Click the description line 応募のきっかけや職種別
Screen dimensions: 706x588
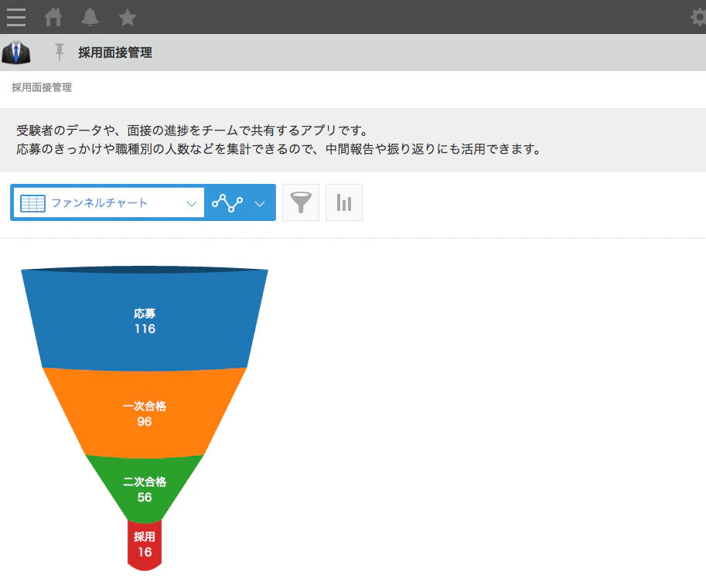tap(279, 149)
